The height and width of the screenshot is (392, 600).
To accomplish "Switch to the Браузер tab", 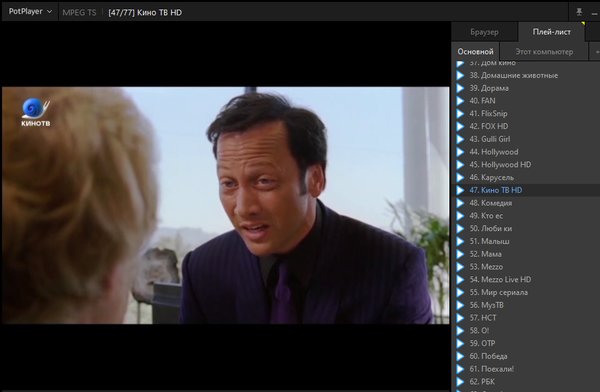I will click(x=484, y=32).
